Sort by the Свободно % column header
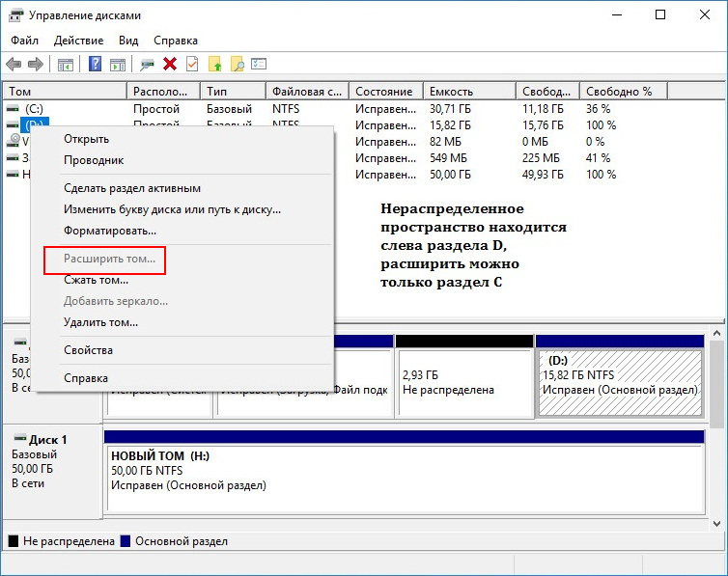 click(x=624, y=92)
